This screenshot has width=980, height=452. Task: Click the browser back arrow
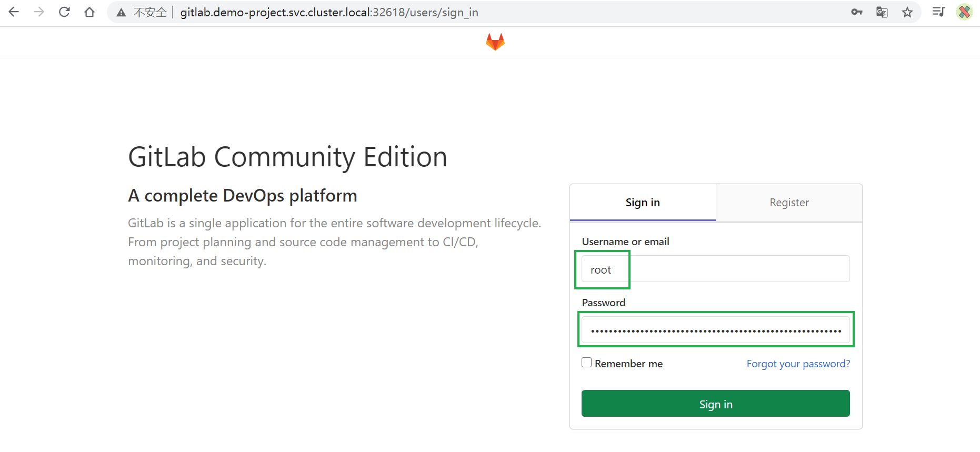point(14,12)
